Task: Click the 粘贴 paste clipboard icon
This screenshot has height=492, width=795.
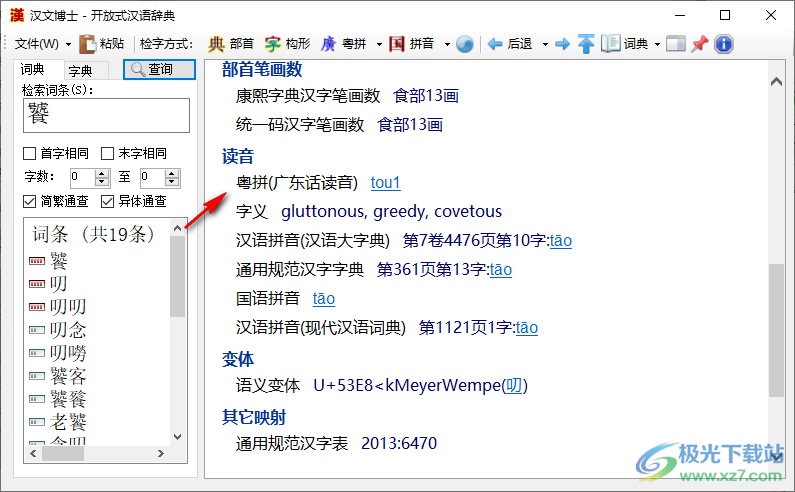Action: (88, 44)
